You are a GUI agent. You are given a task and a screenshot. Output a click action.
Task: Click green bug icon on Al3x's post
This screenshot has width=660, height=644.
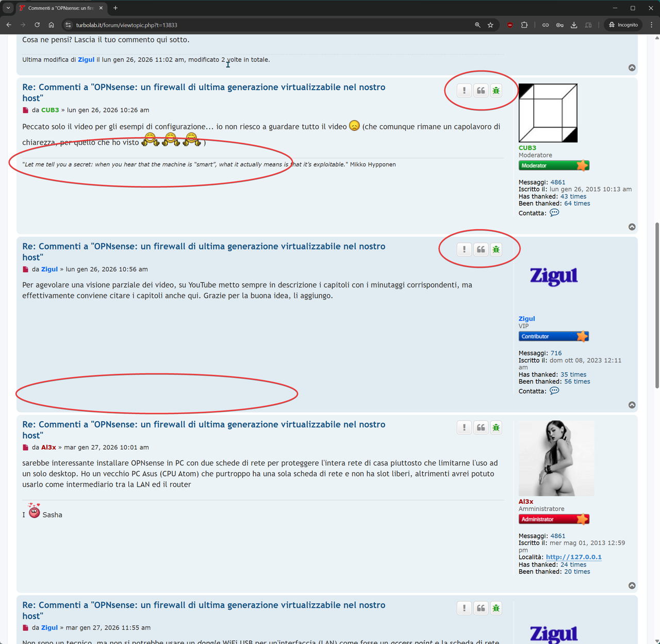496,427
